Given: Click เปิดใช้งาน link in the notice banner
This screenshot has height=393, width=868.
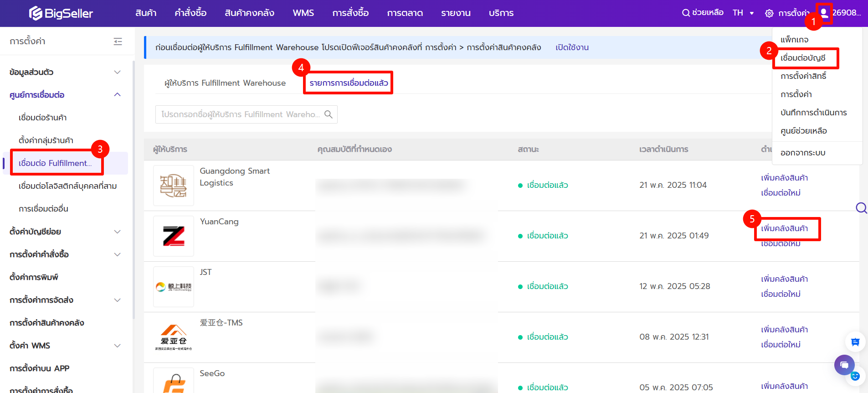Looking at the screenshot, I should click(572, 47).
